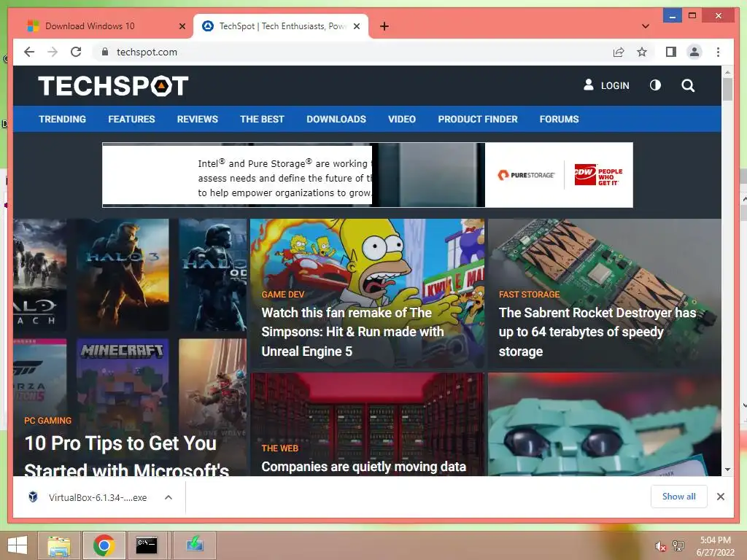
Task: Click the GAME DEV category label
Action: pyautogui.click(x=282, y=295)
